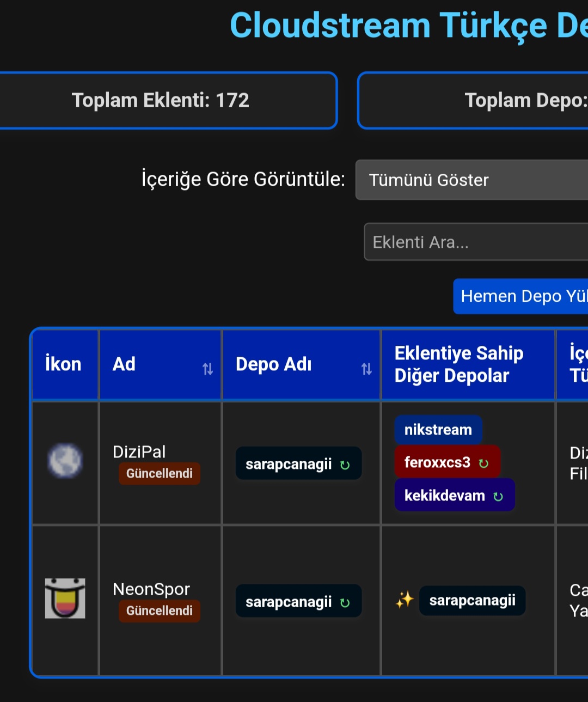Open the DiziPal globe icon

[x=65, y=461]
